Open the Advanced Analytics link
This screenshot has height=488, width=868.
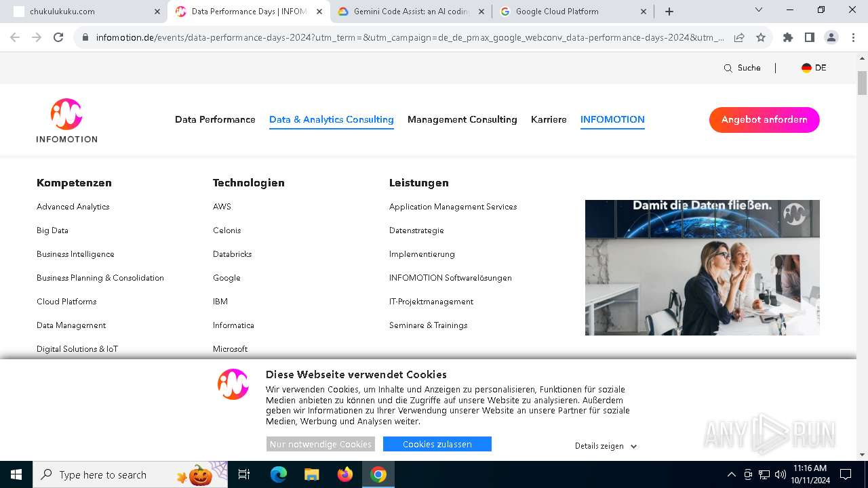pyautogui.click(x=73, y=207)
